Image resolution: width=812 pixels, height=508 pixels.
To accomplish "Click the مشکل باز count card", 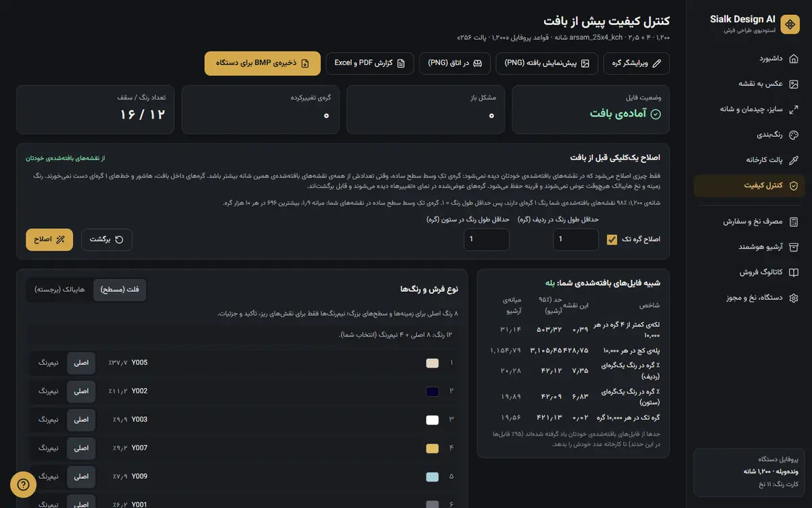I will (426, 110).
